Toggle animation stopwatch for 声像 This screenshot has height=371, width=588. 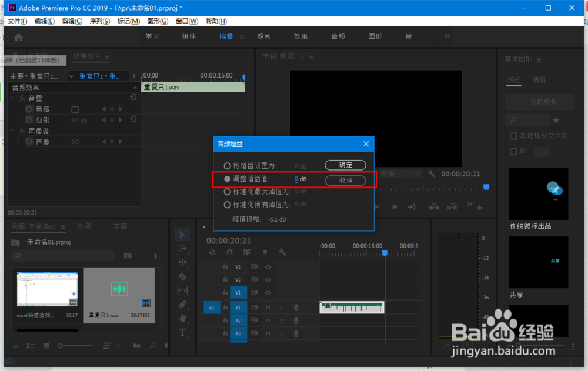coord(29,142)
